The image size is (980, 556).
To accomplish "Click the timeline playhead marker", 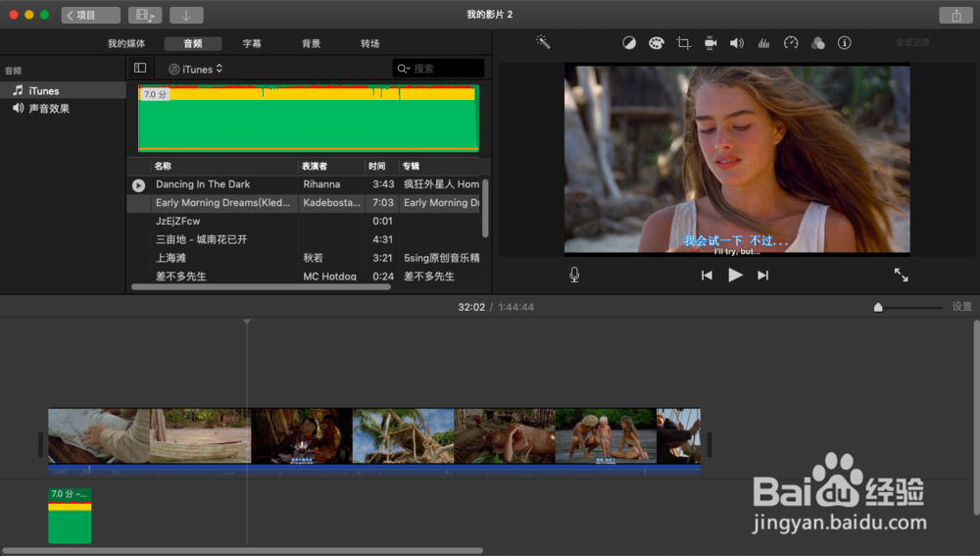I will (247, 322).
